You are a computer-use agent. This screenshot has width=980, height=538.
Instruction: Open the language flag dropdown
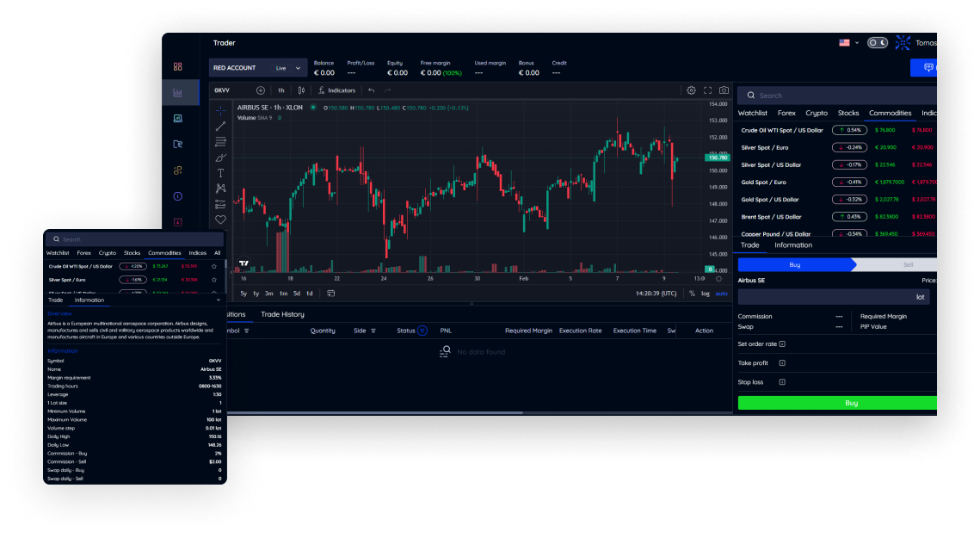(848, 43)
